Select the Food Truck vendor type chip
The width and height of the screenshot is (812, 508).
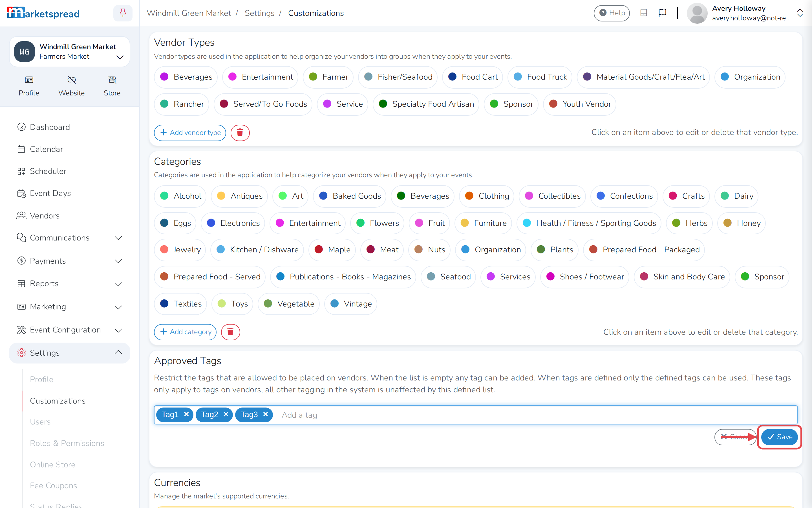[x=540, y=77]
